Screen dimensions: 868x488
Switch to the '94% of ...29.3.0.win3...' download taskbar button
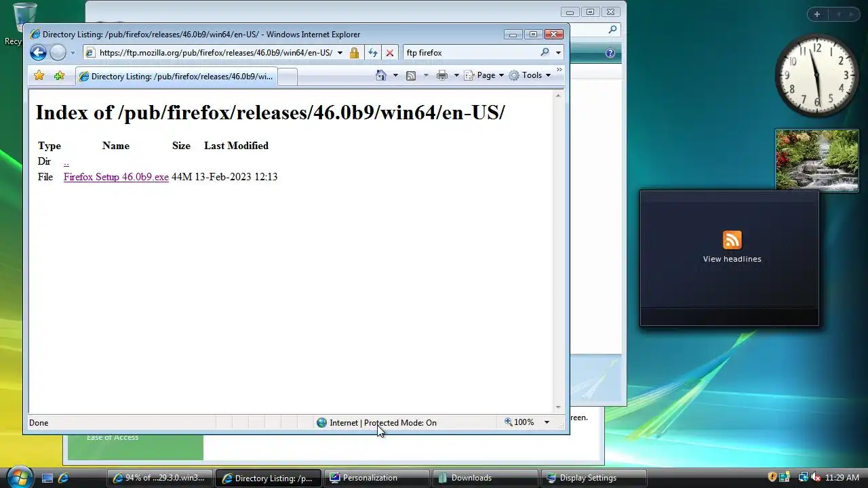(x=160, y=478)
